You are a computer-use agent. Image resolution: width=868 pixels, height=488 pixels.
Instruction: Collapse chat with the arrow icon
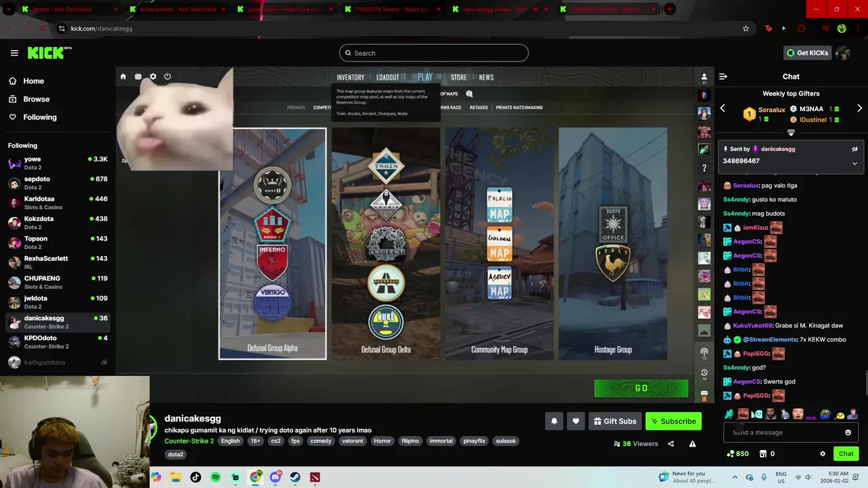point(723,77)
